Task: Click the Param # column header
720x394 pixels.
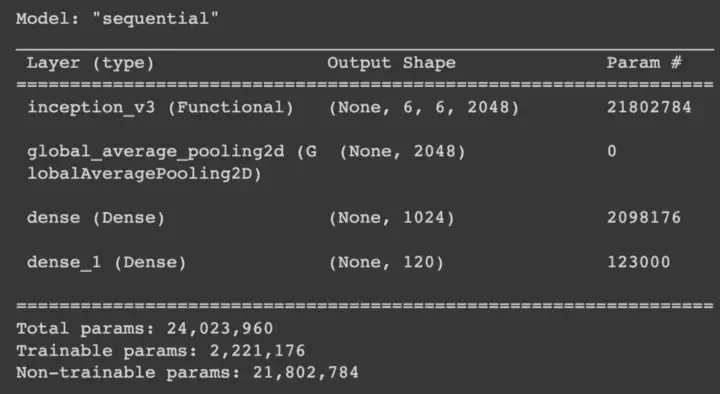Action: [644, 62]
